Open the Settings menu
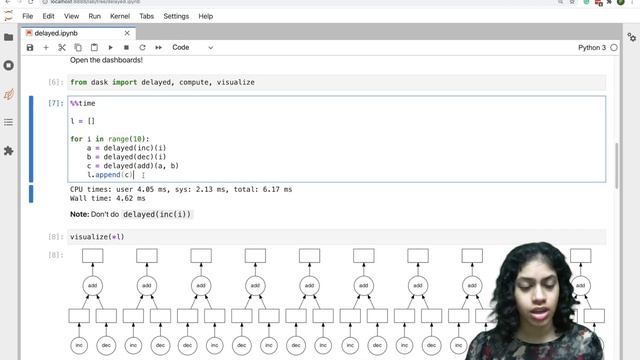Image resolution: width=640 pixels, height=360 pixels. [176, 16]
